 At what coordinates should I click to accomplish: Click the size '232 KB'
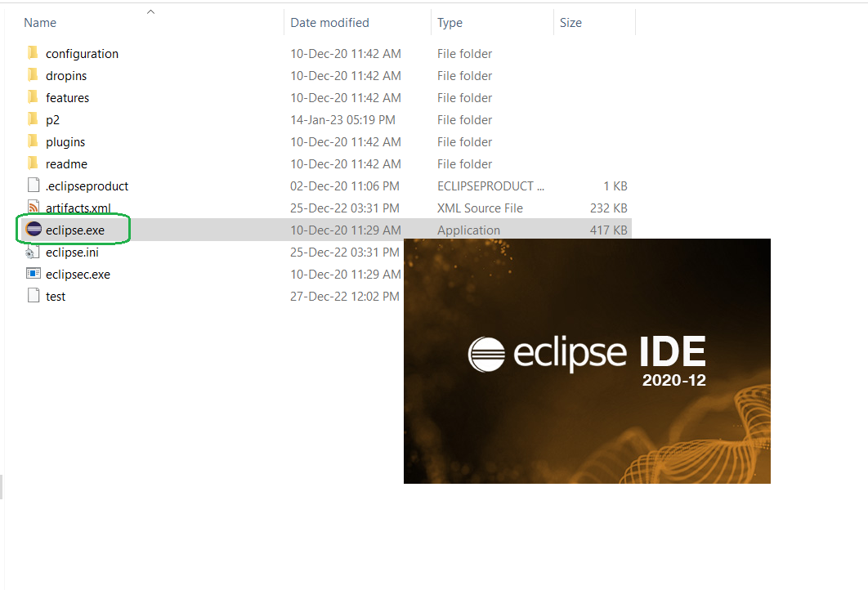(608, 208)
